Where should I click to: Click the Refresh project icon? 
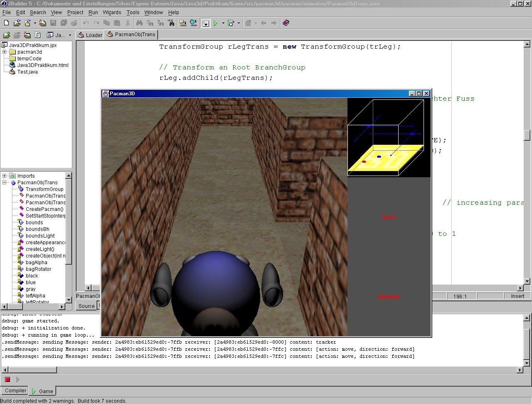(37, 35)
